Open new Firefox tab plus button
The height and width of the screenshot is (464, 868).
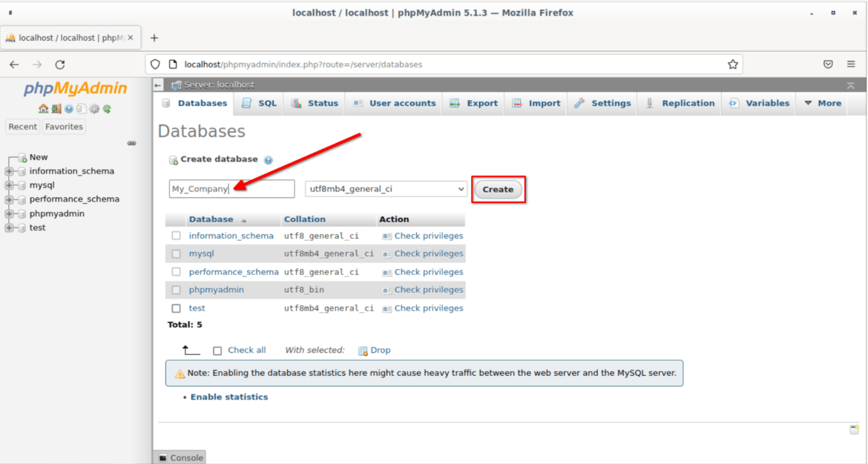click(154, 38)
